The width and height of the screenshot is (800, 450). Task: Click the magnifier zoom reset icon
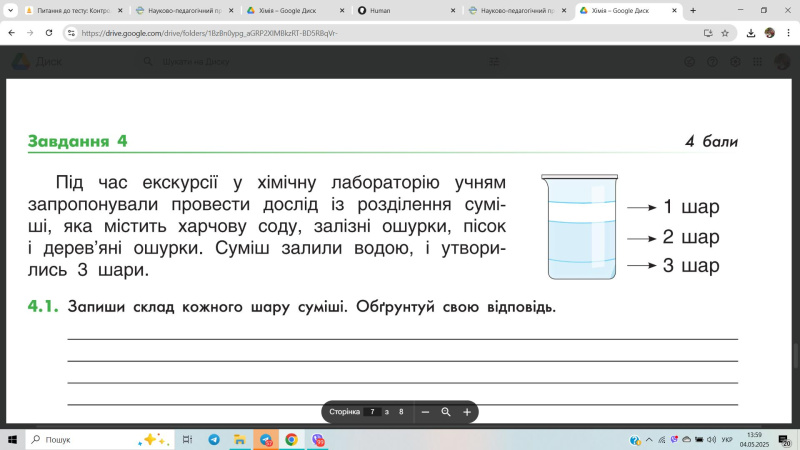pos(446,412)
